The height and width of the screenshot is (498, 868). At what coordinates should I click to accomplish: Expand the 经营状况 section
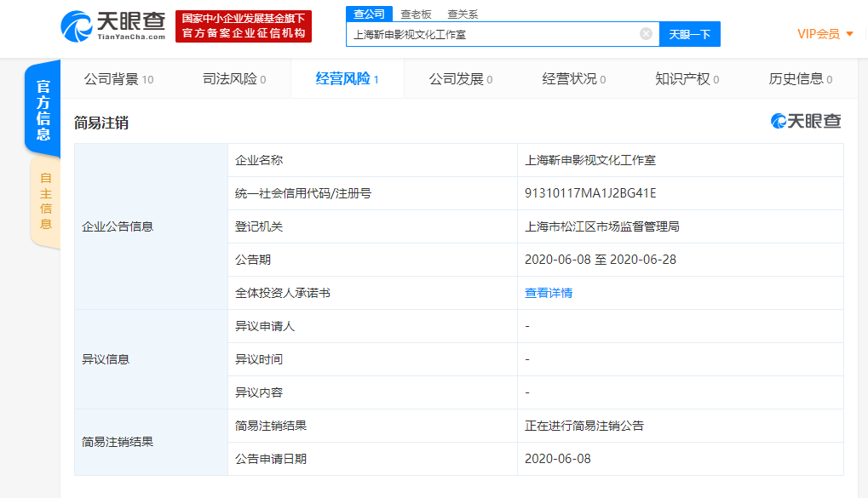tap(572, 77)
